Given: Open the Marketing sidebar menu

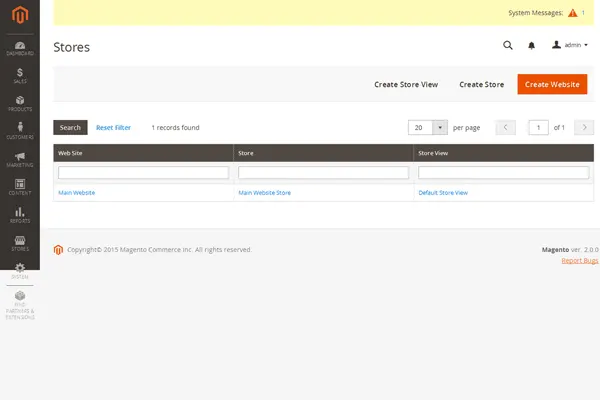Looking at the screenshot, I should pyautogui.click(x=19, y=157).
